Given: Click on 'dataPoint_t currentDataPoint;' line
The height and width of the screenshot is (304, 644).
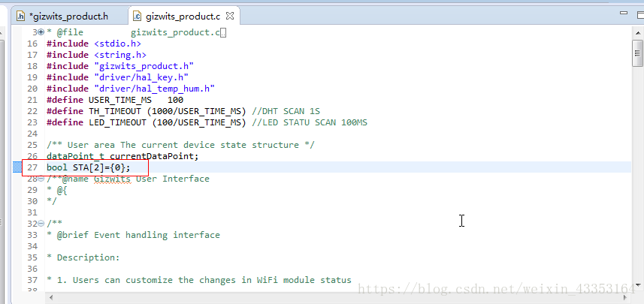Looking at the screenshot, I should click(122, 156).
